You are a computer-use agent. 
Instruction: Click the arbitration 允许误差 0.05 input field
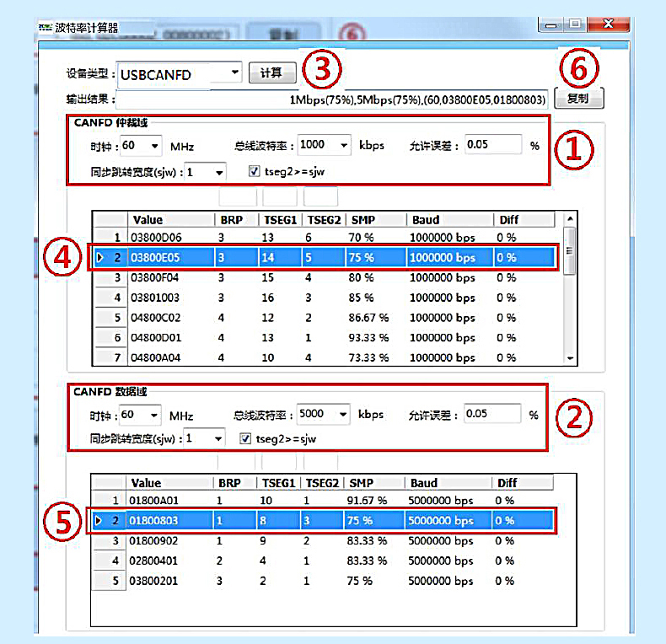tap(491, 144)
